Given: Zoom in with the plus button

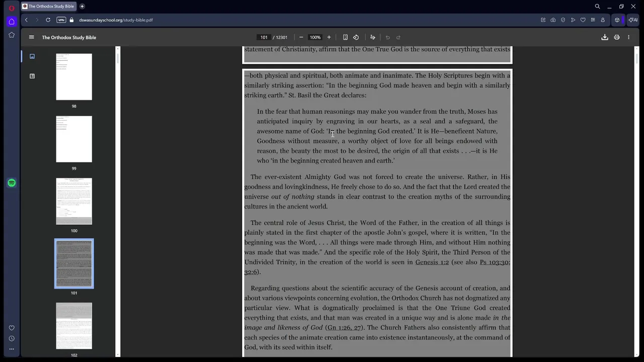Looking at the screenshot, I should 329,37.
